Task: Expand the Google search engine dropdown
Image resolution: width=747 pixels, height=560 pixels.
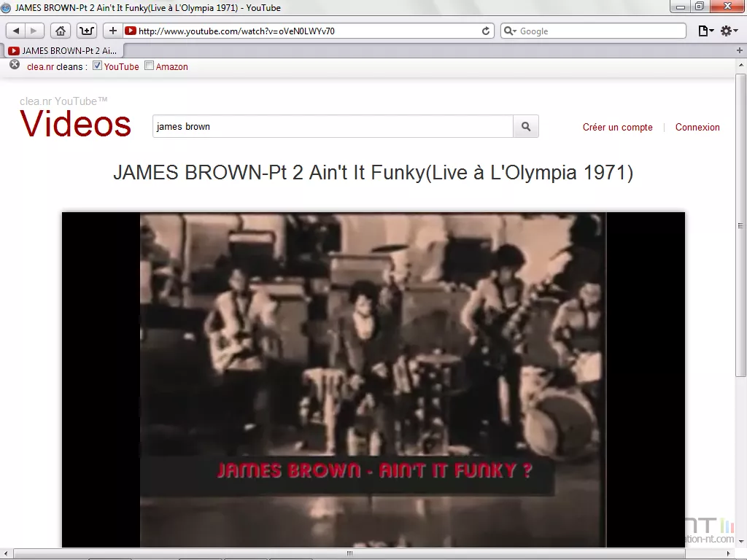Action: tap(511, 31)
